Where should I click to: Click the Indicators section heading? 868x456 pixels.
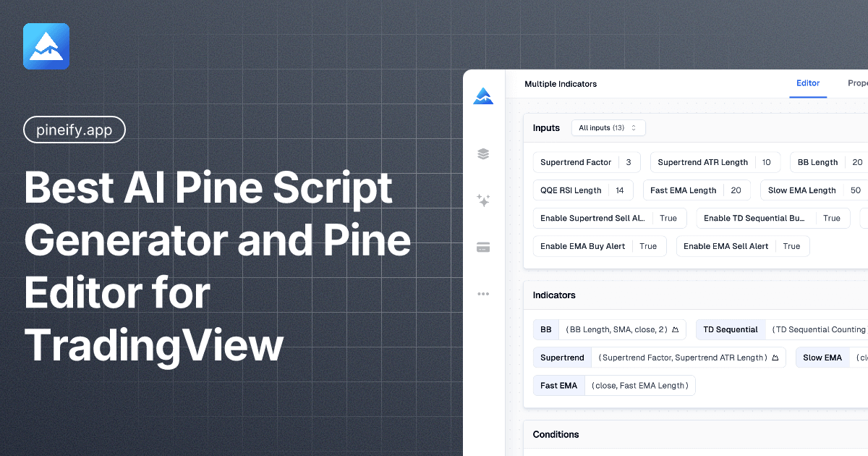pos(554,295)
